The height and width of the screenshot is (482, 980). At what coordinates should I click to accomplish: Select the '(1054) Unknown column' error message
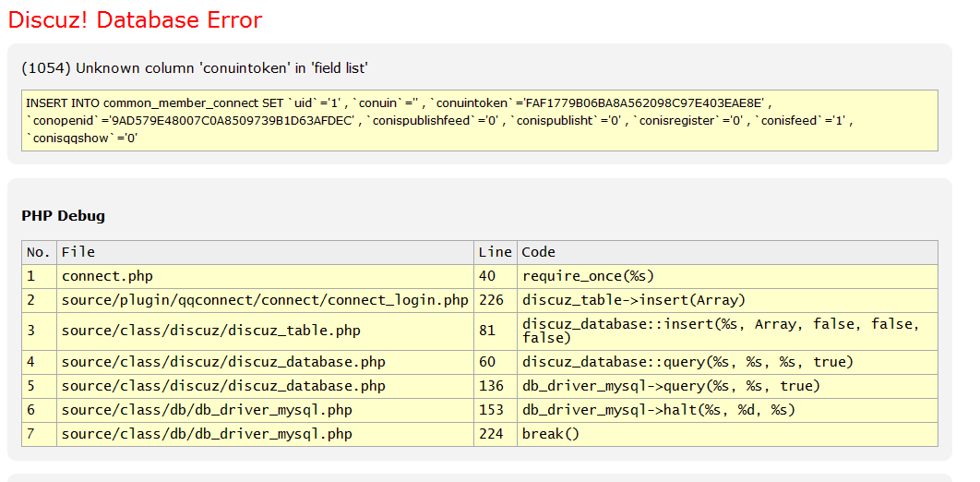(195, 68)
